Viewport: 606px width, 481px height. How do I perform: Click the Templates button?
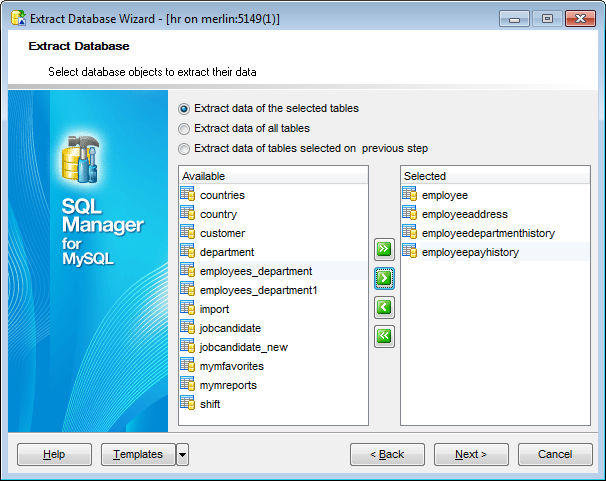[x=138, y=454]
